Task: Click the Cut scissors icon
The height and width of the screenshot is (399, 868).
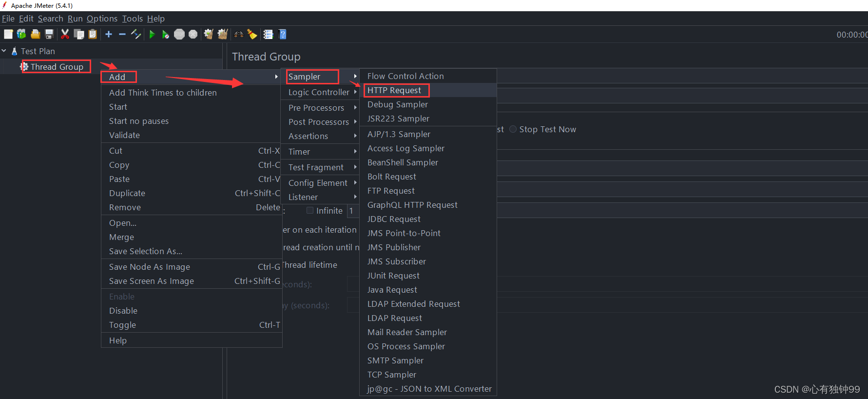Action: [65, 34]
